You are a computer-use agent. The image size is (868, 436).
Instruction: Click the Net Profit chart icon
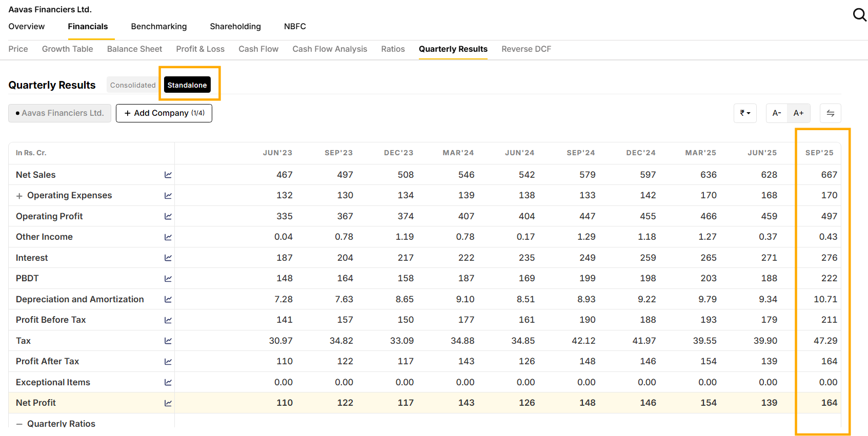coord(168,403)
